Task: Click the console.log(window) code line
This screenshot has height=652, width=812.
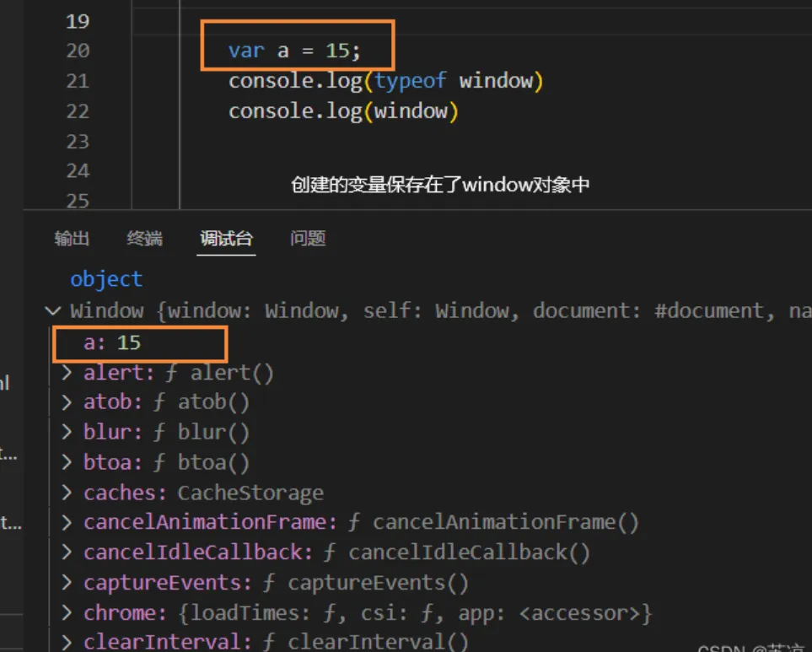Action: [343, 111]
